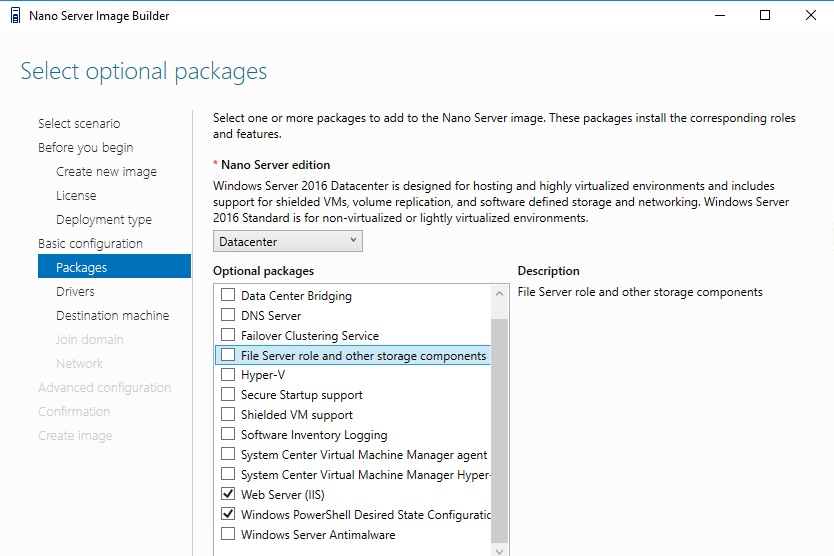Tick Failover Clustering Service checkbox

click(x=228, y=335)
